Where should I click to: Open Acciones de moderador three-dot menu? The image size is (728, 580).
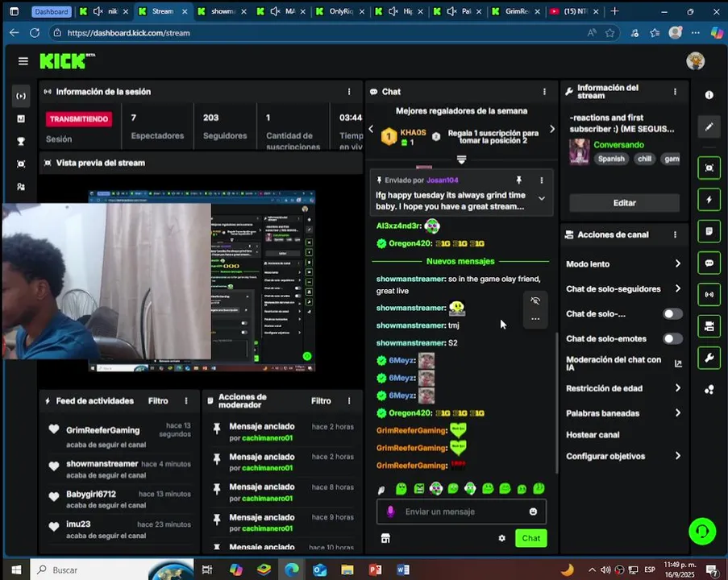click(x=349, y=401)
